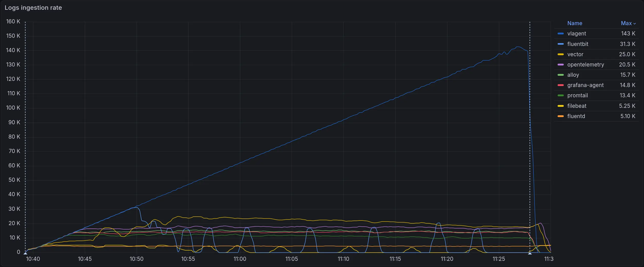The height and width of the screenshot is (267, 644).
Task: Toggle the alloy series visibility
Action: pyautogui.click(x=573, y=75)
